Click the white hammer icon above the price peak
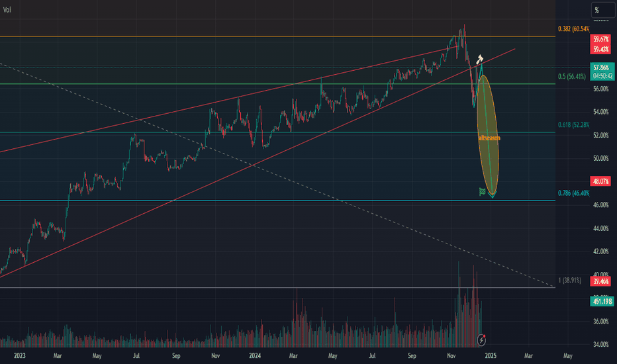 point(480,60)
